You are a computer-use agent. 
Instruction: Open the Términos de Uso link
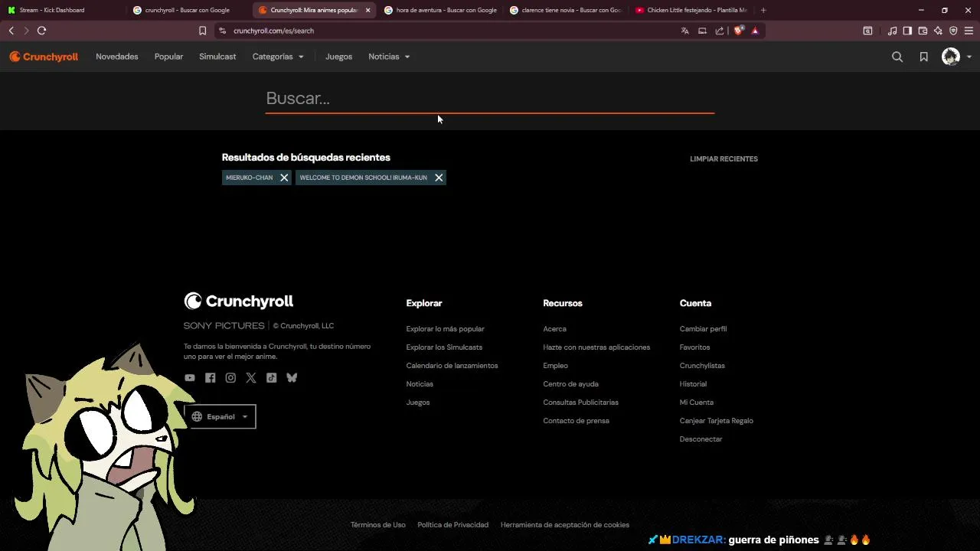[377, 525]
